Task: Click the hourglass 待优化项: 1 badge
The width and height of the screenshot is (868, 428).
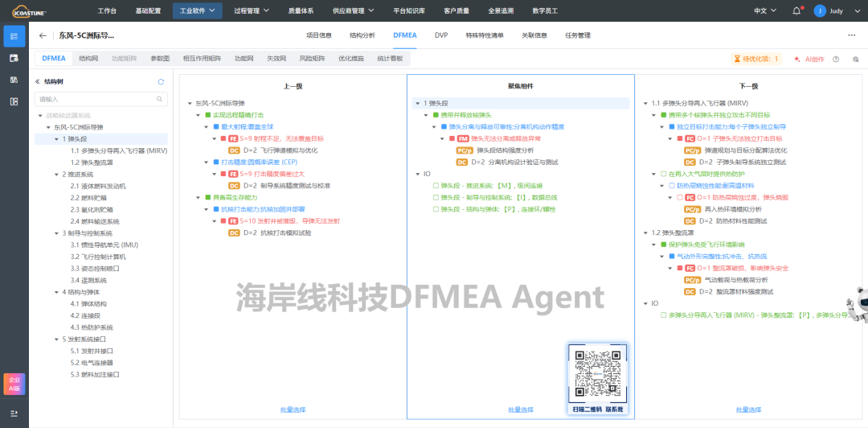Action: point(756,59)
